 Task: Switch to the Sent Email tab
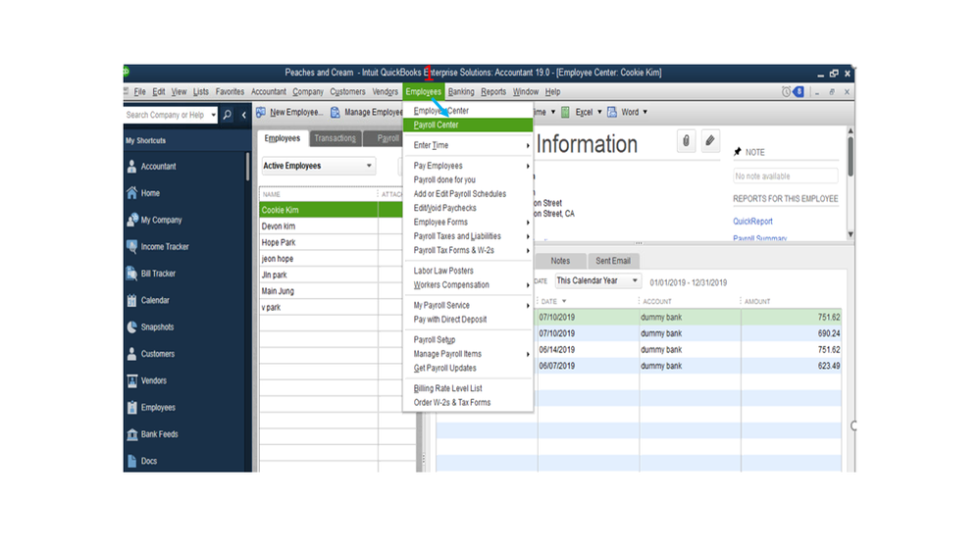(612, 261)
